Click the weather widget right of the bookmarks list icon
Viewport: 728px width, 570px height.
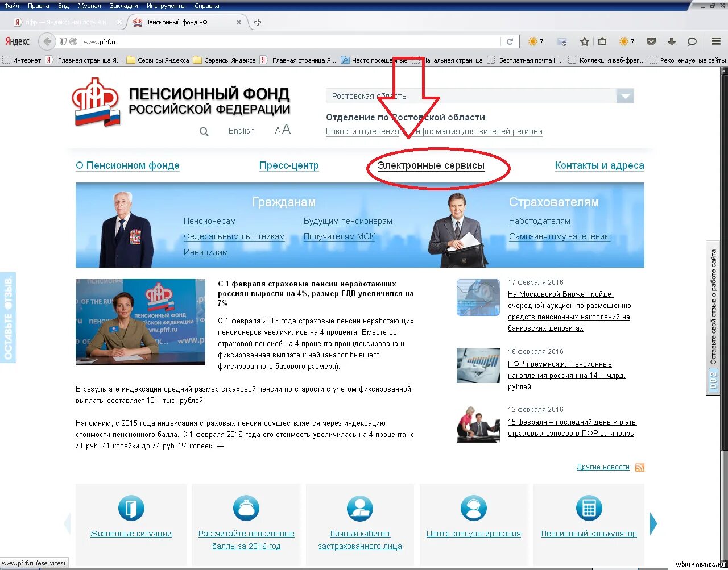coord(626,41)
